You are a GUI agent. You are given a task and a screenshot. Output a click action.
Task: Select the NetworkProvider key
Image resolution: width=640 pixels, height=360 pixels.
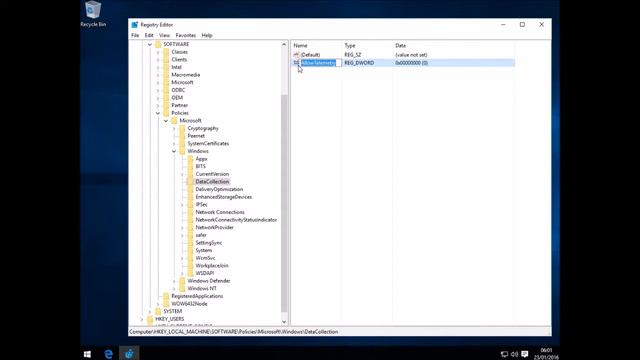(215, 227)
